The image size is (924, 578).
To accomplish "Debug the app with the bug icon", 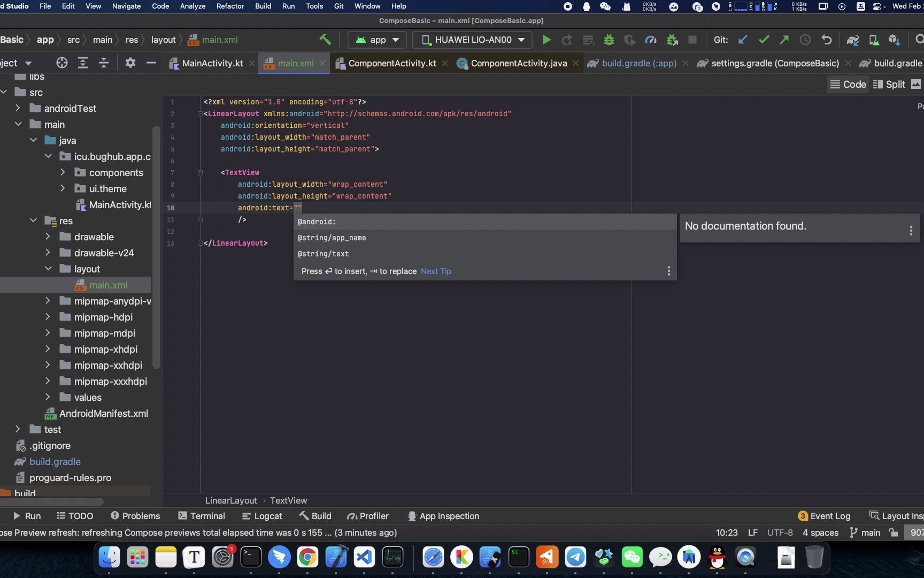I will [x=609, y=40].
